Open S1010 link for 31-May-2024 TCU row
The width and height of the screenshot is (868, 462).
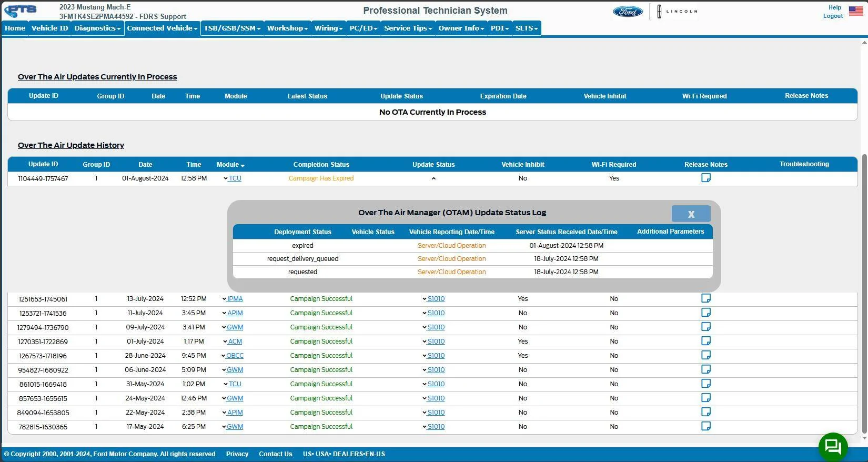coord(436,384)
